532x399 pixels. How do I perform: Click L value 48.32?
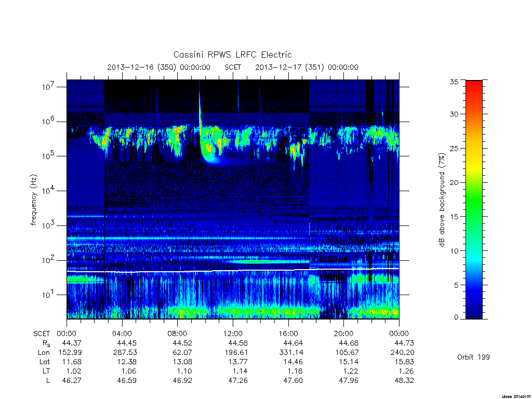pos(404,380)
